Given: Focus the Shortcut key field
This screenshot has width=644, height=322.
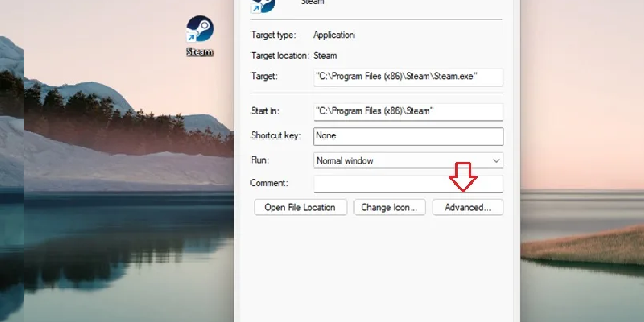Looking at the screenshot, I should (408, 136).
